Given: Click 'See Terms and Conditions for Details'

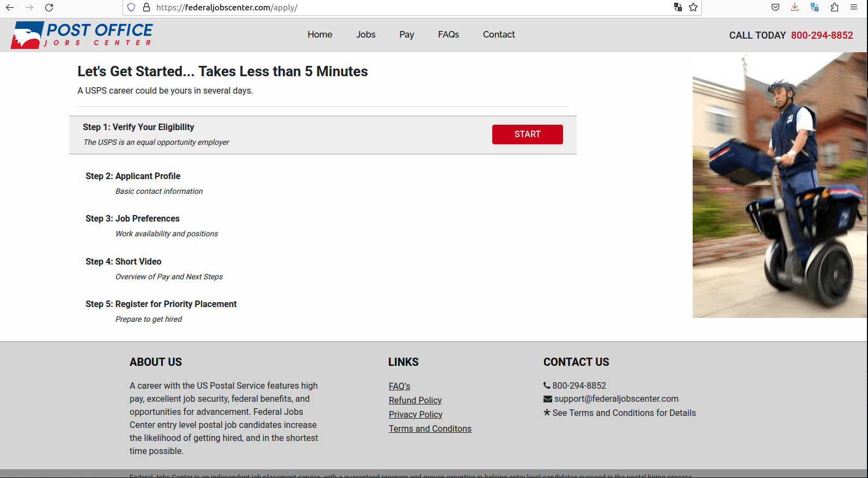Looking at the screenshot, I should (x=624, y=413).
